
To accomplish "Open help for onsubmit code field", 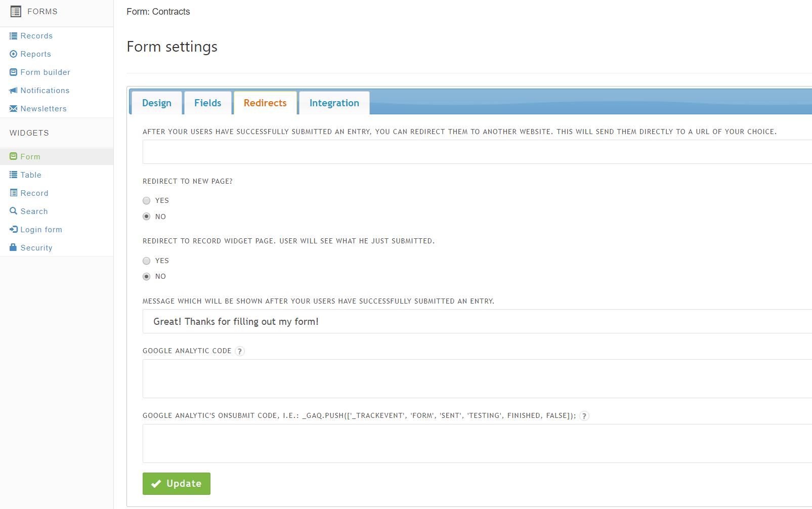I will point(584,416).
